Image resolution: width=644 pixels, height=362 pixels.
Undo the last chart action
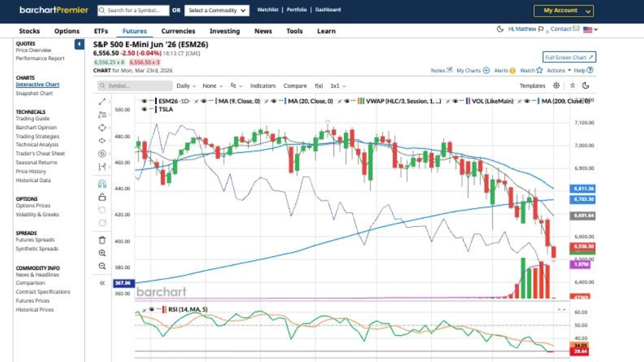click(102, 210)
